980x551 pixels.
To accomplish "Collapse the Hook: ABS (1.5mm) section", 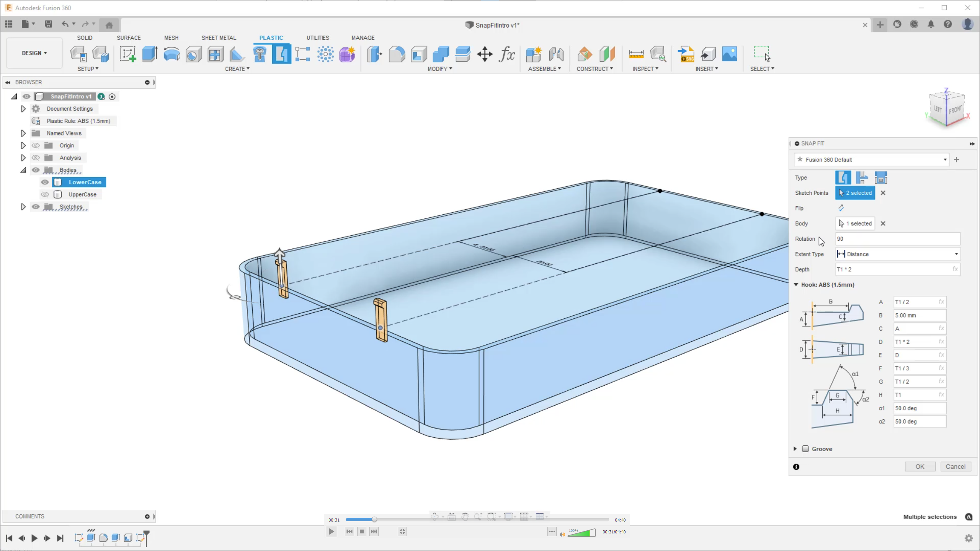I will tap(796, 285).
